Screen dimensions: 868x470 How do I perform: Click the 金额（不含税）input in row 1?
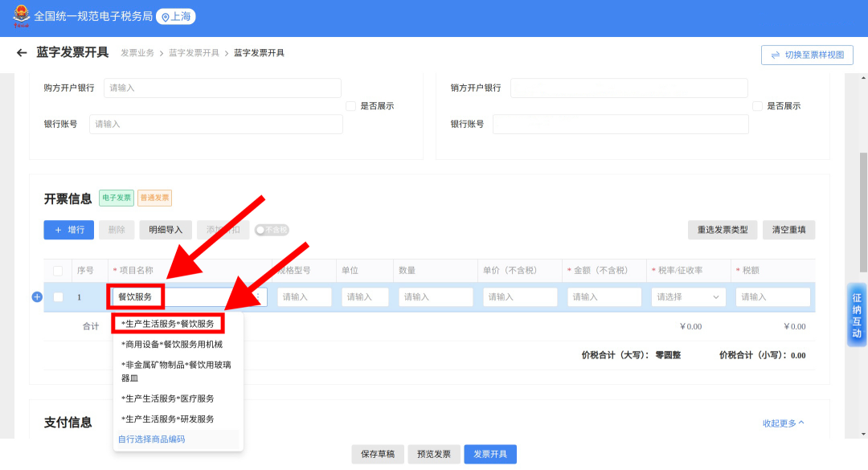tap(604, 296)
